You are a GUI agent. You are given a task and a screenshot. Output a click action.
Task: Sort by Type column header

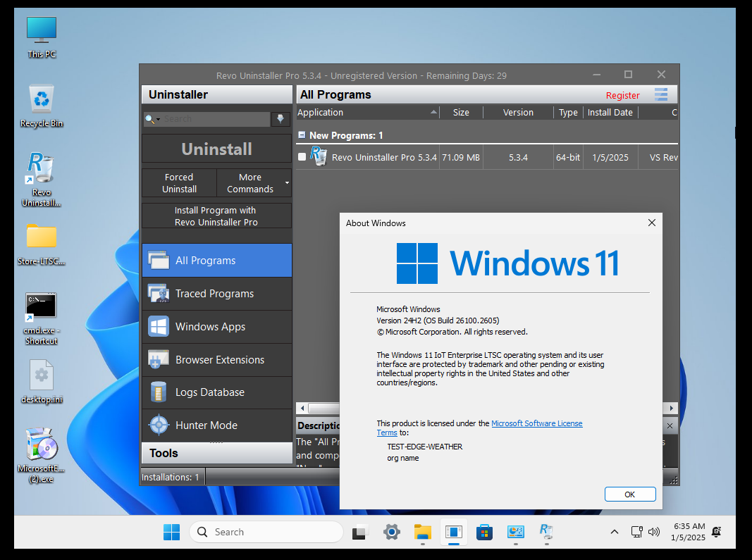[x=568, y=113]
